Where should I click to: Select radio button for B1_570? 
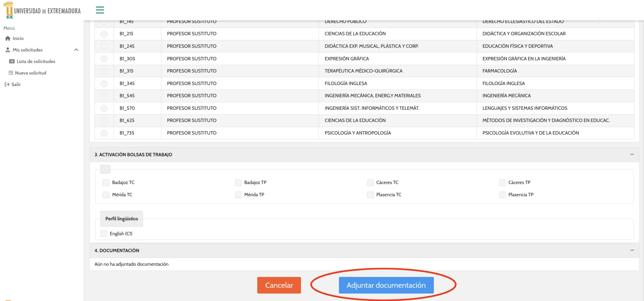(x=104, y=108)
